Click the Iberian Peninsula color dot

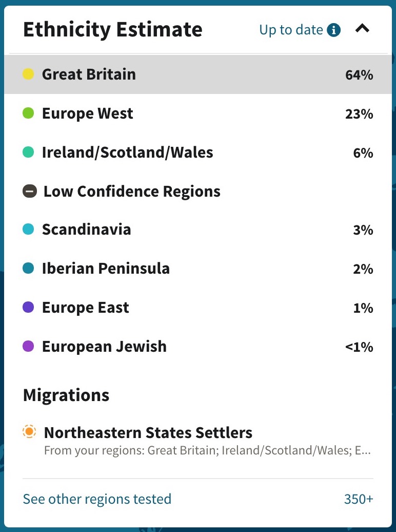28,269
